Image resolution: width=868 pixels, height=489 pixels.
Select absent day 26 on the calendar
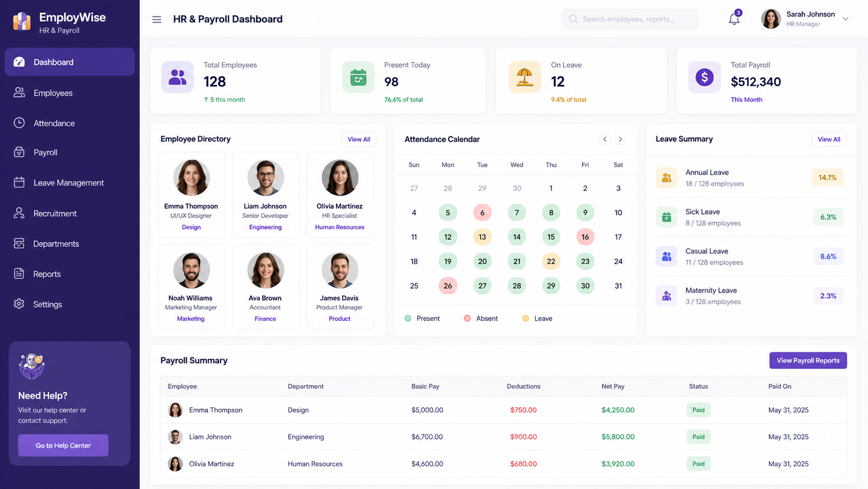coord(447,286)
